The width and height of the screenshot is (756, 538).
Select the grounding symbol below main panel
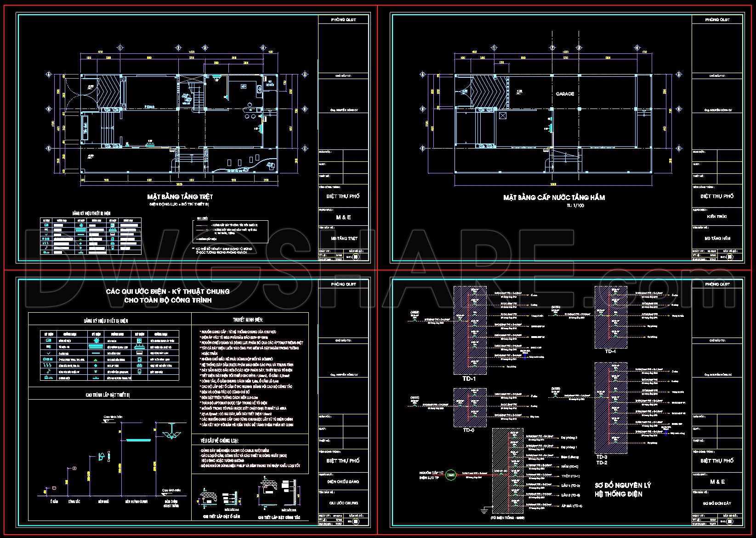(x=484, y=510)
